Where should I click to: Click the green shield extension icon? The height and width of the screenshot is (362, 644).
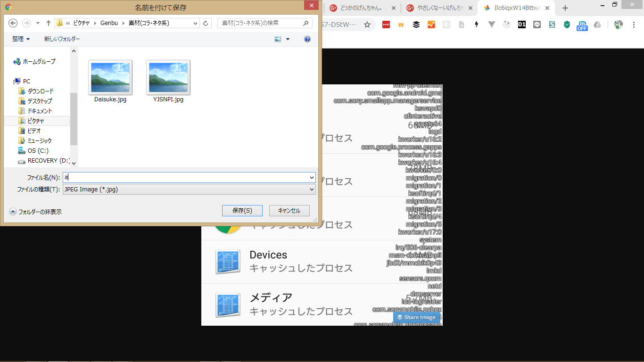pos(567,25)
